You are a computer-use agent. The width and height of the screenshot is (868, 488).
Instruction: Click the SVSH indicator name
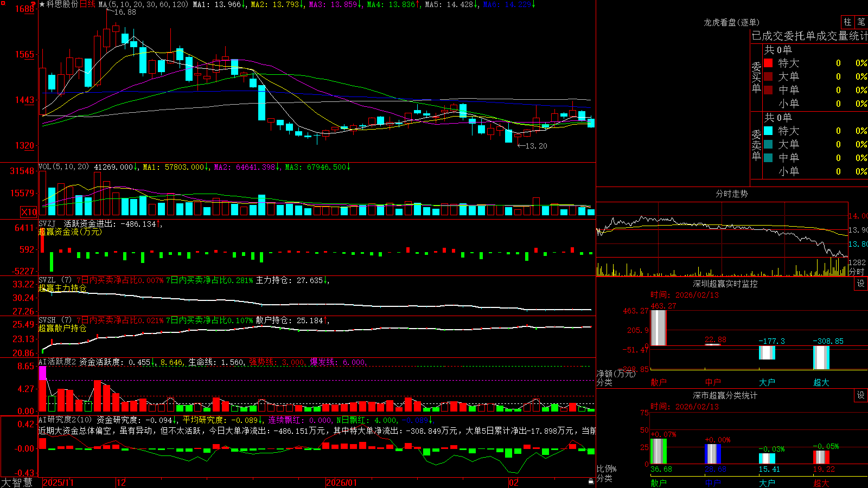(47, 320)
